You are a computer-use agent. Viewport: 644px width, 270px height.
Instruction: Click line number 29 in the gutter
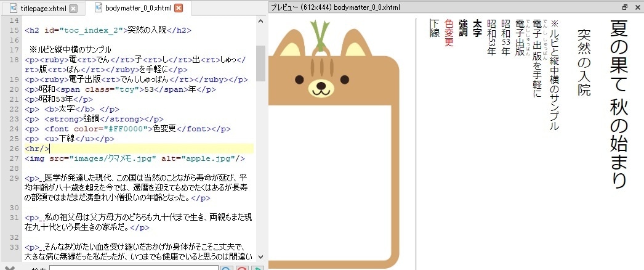[x=14, y=178]
